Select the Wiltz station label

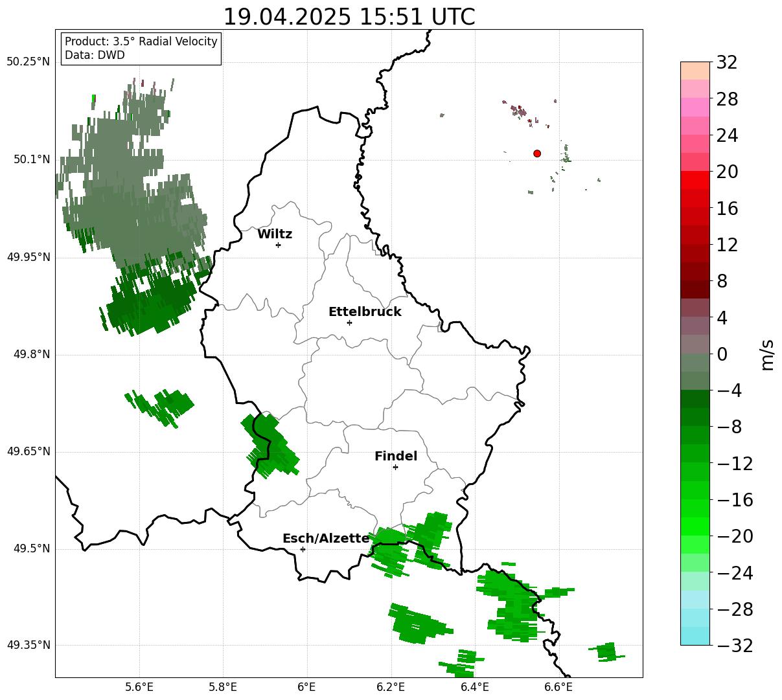tap(275, 234)
